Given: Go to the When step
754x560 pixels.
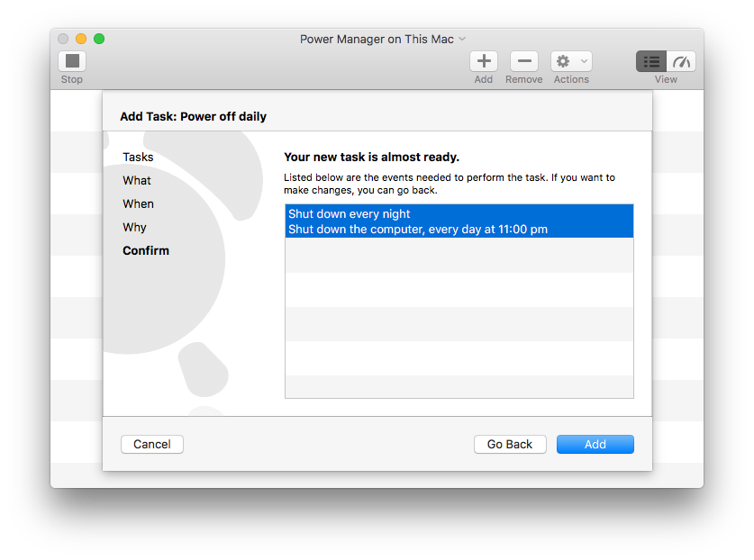Looking at the screenshot, I should click(138, 203).
